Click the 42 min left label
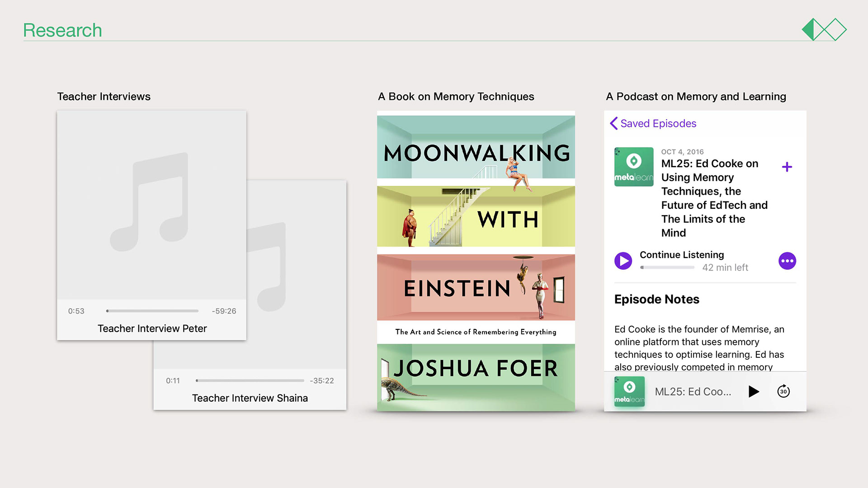This screenshot has height=488, width=868. click(x=725, y=267)
